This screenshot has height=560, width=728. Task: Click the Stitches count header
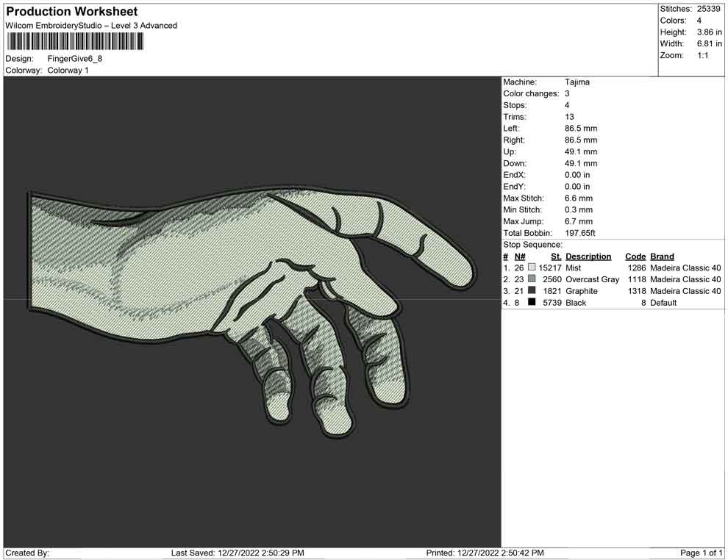coord(693,9)
